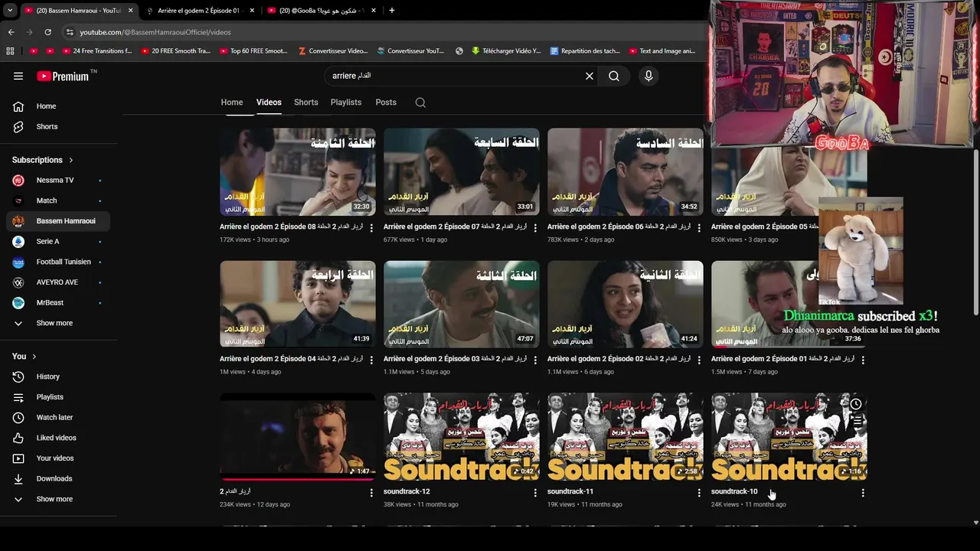Screen dimensions: 980x551
Task: Expand Subscriptions section chevron
Action: point(71,160)
